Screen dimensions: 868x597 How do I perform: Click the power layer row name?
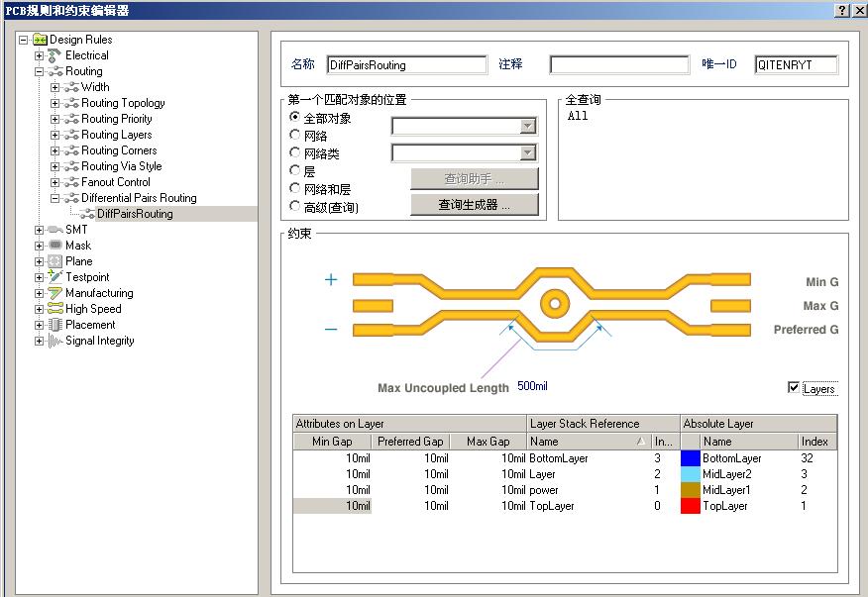click(544, 490)
